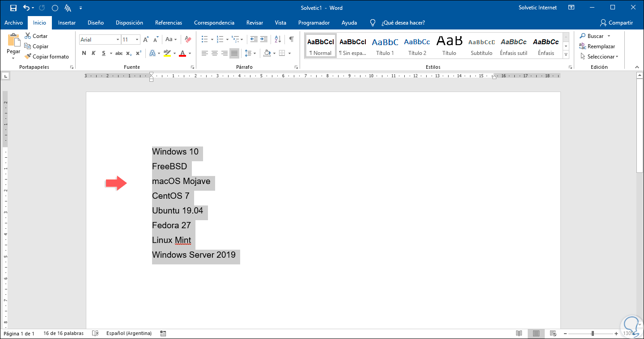Apply borders with the borders icon
Screen dimensions: 644x339
pyautogui.click(x=282, y=53)
